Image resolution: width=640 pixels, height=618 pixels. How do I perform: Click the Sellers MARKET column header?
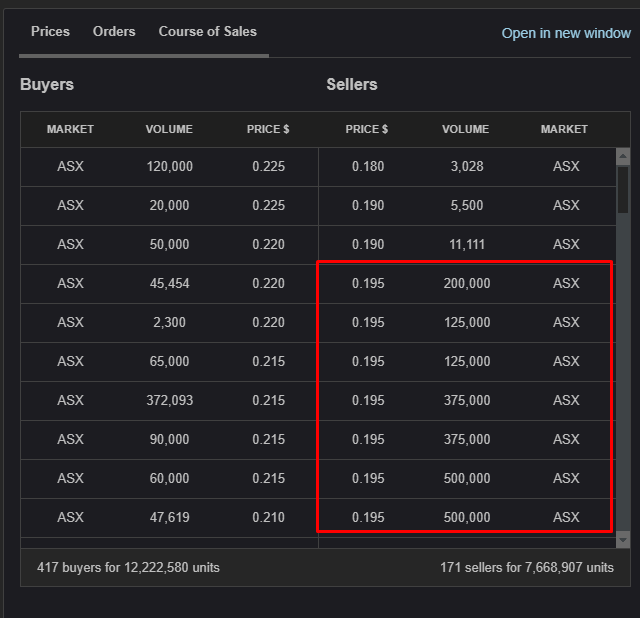(565, 129)
